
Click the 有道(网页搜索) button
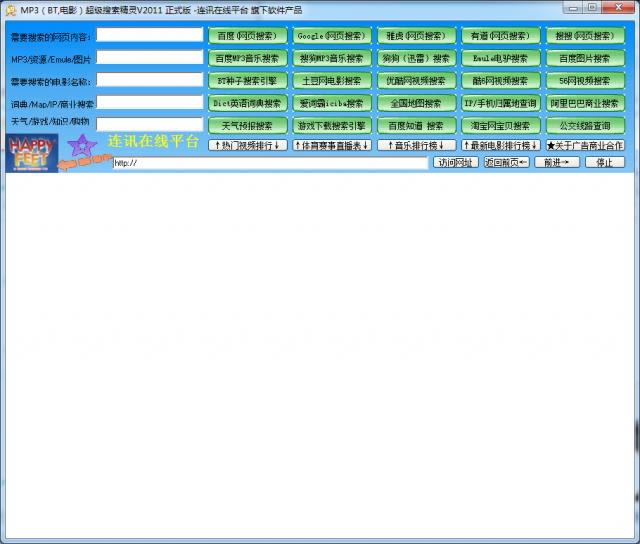click(x=501, y=36)
